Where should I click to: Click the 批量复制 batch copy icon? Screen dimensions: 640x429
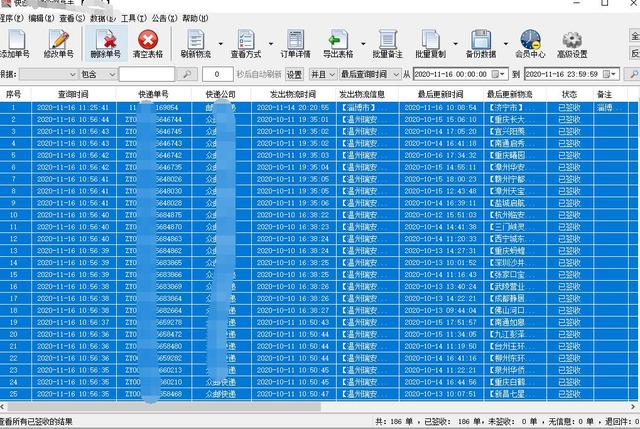pos(431,44)
